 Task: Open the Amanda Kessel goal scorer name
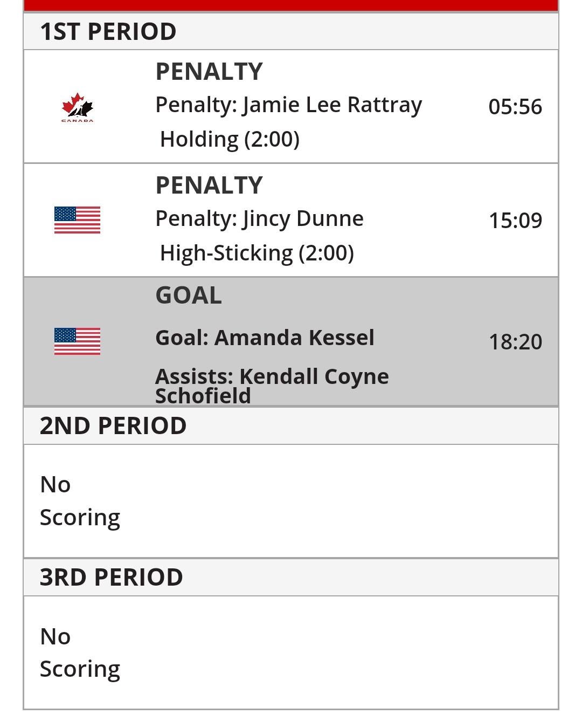[x=265, y=338]
